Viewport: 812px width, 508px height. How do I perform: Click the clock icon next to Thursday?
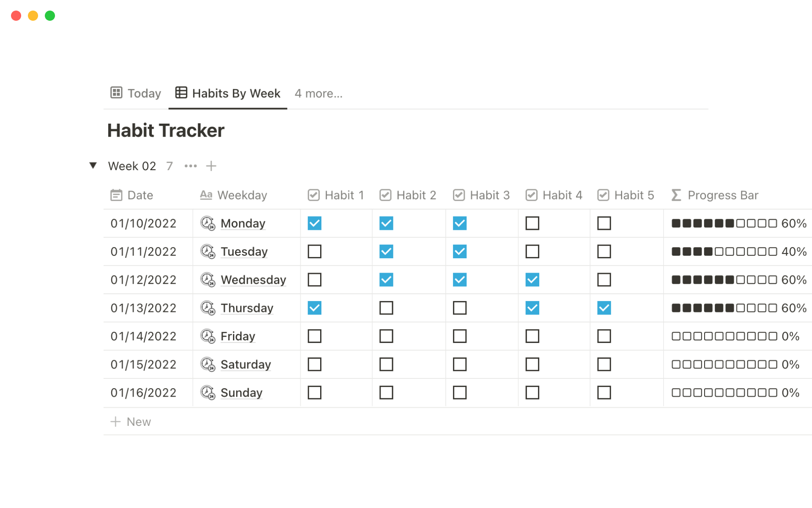[x=207, y=308]
